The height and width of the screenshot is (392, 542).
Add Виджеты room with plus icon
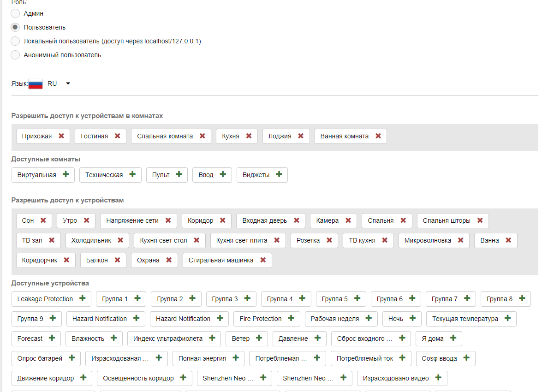coord(279,174)
